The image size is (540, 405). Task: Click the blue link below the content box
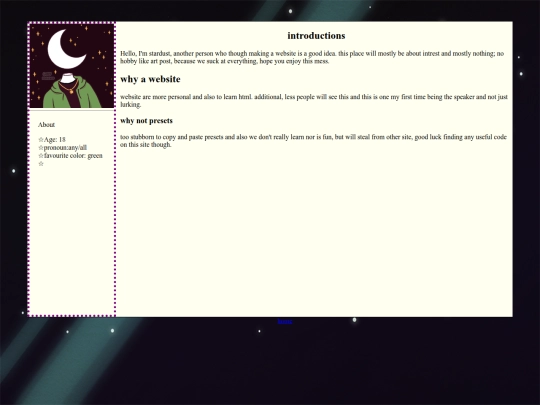pos(285,321)
